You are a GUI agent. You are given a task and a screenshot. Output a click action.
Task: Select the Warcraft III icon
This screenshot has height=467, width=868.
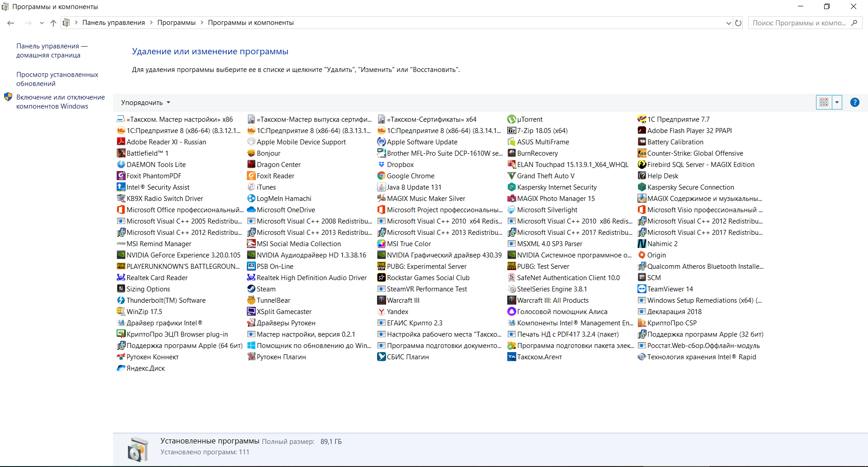tap(382, 300)
